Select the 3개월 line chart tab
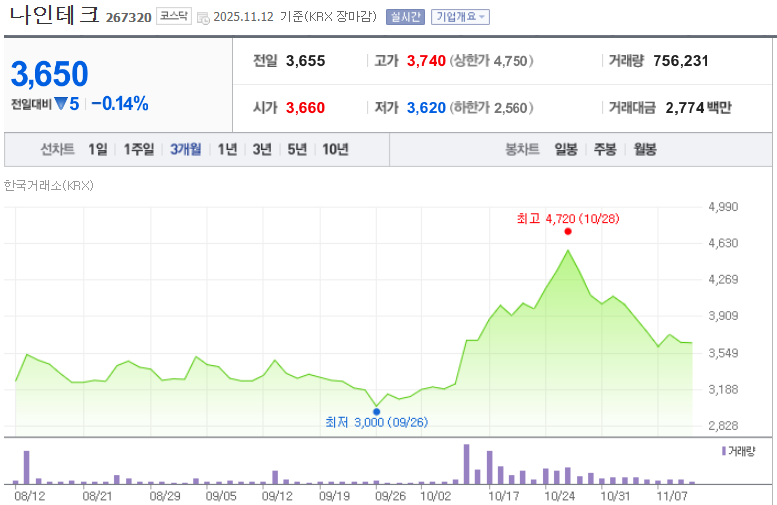The width and height of the screenshot is (777, 505). tap(186, 149)
